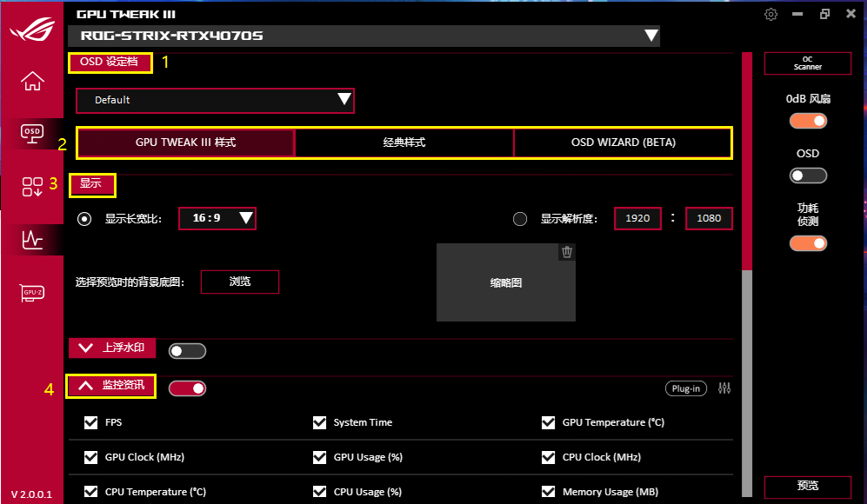Expand the 上浮水印 section

coord(112,348)
